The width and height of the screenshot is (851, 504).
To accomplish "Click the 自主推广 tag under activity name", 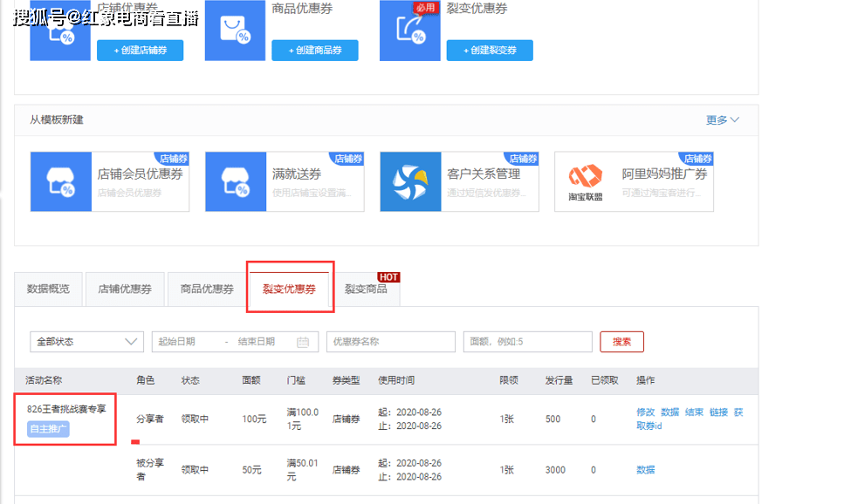I will coord(48,429).
